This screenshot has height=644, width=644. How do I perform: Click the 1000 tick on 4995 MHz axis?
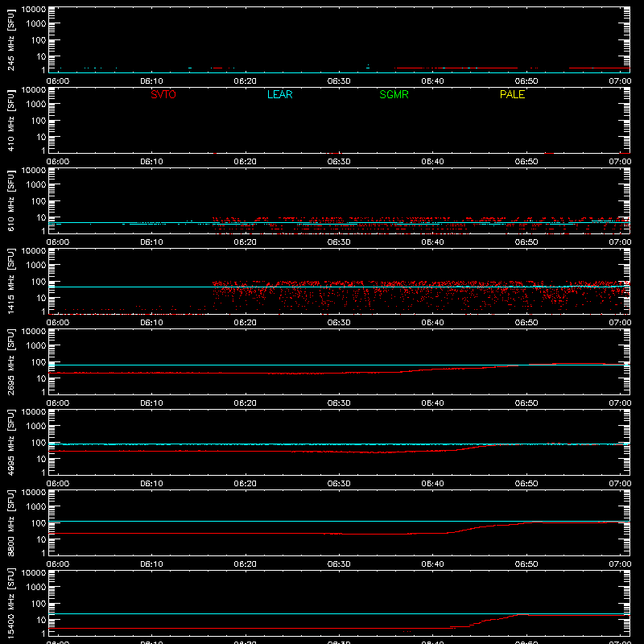click(36, 427)
